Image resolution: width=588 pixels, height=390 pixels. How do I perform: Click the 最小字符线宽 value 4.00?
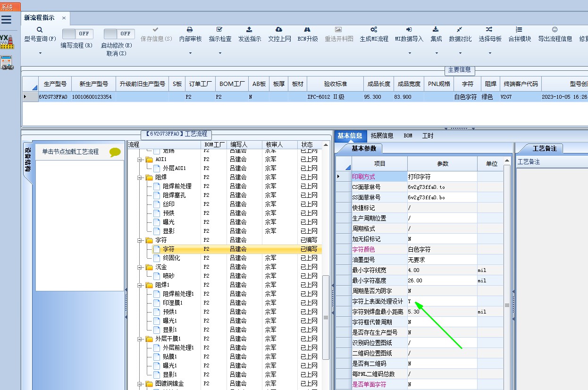[x=442, y=270]
